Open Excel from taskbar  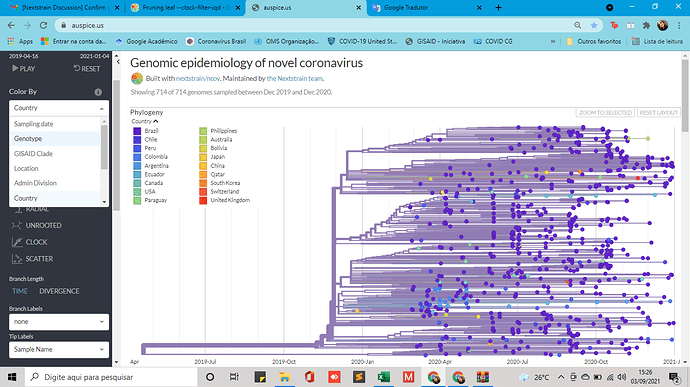click(x=384, y=377)
